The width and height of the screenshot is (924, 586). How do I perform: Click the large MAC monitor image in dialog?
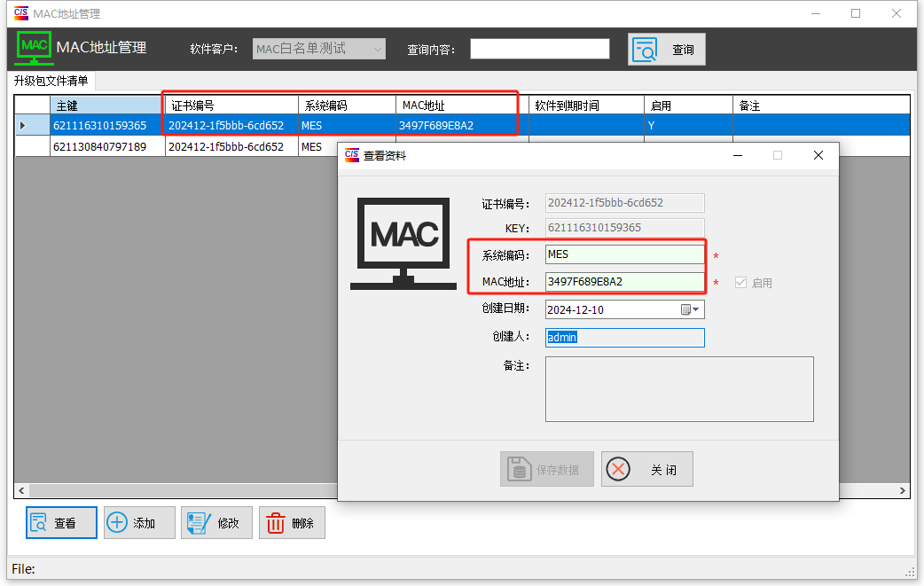[x=403, y=243]
